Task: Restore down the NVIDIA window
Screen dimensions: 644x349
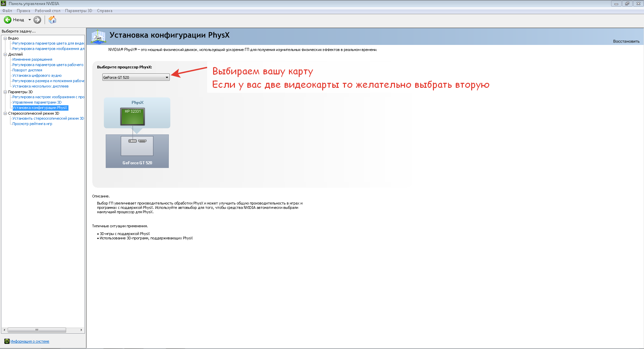Action: 627,4
